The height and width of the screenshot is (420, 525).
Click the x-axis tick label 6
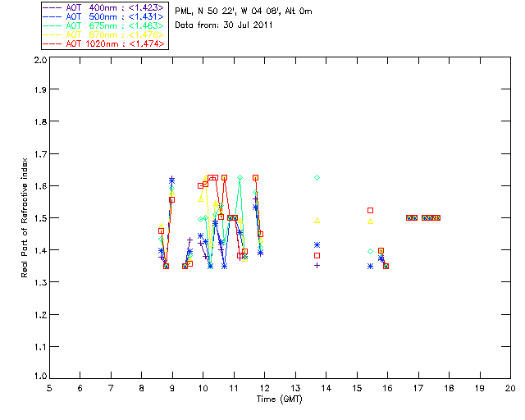[80, 388]
